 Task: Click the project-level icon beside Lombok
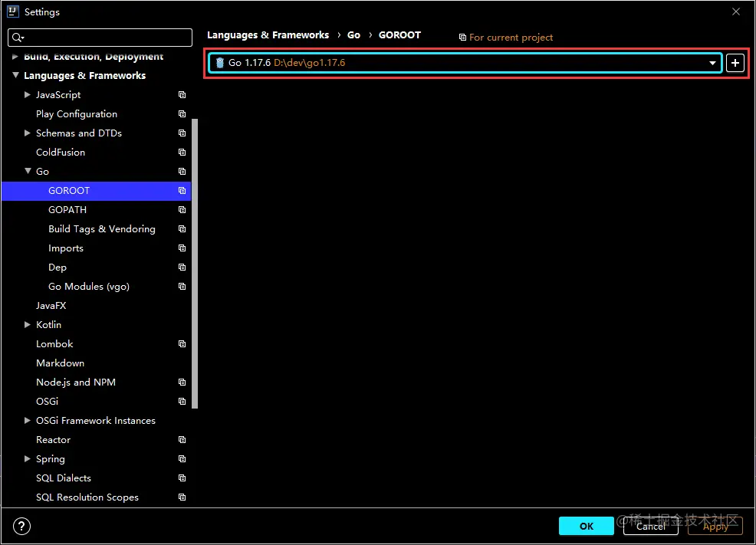[182, 344]
